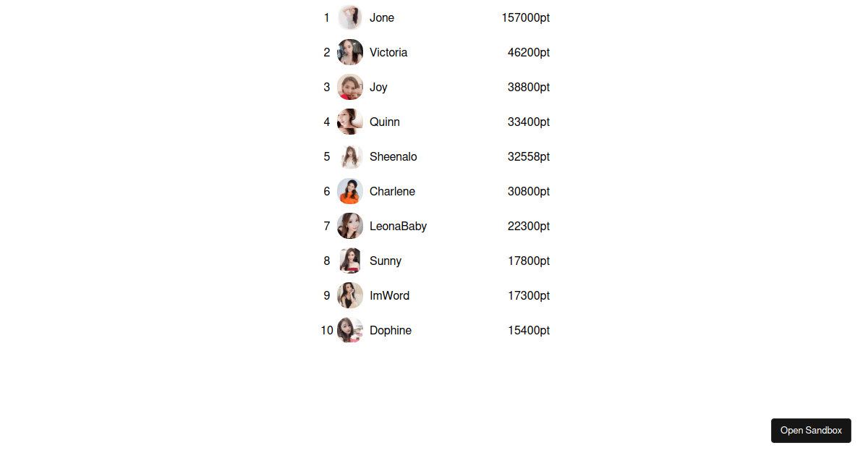Click the 46200pt score for Victoria
The width and height of the screenshot is (868, 456).
pyautogui.click(x=529, y=52)
